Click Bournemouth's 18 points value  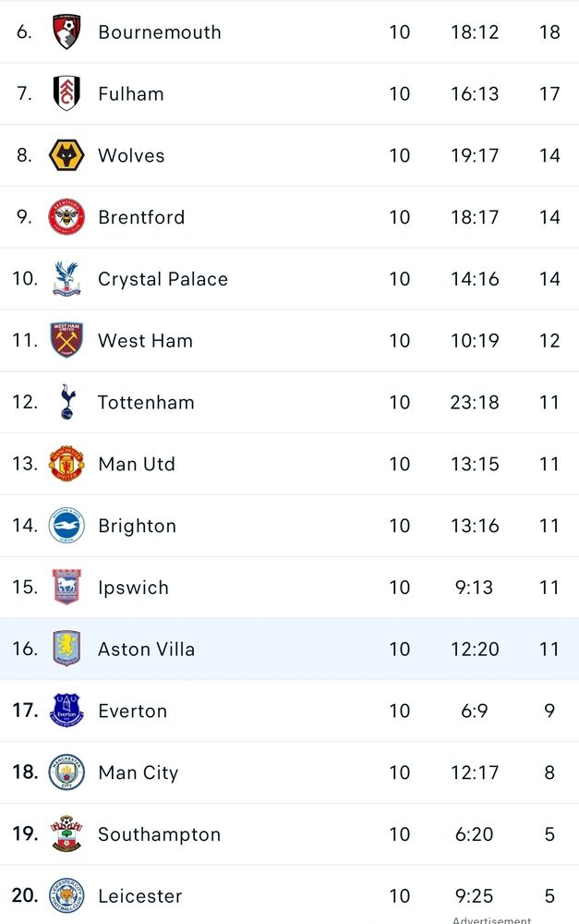tap(549, 31)
